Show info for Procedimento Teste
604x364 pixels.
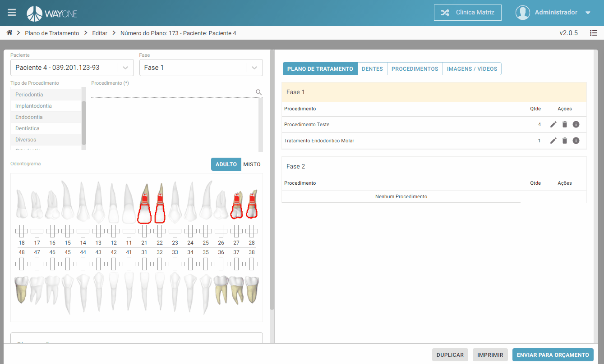[576, 124]
